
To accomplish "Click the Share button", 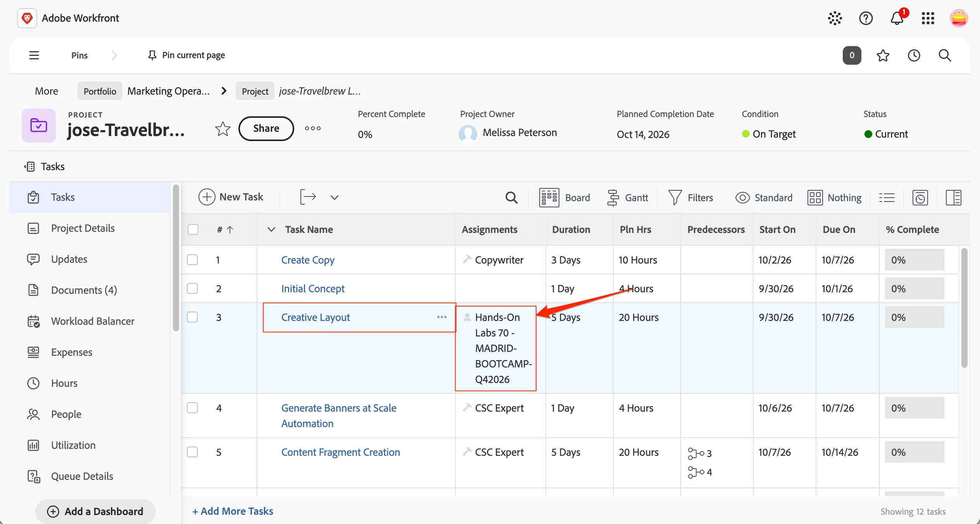I will click(x=266, y=128).
